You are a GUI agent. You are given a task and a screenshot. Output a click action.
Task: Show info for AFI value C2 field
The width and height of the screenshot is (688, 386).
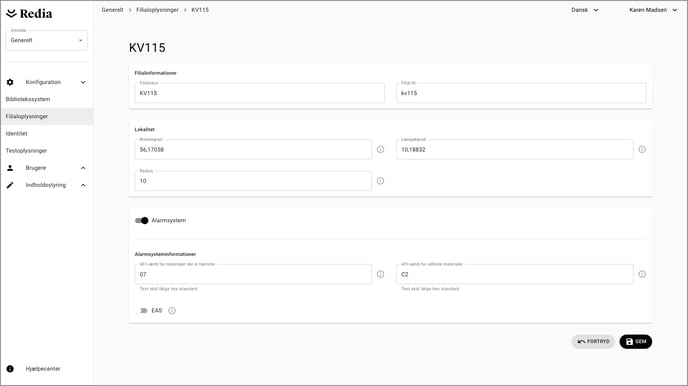[x=642, y=274]
